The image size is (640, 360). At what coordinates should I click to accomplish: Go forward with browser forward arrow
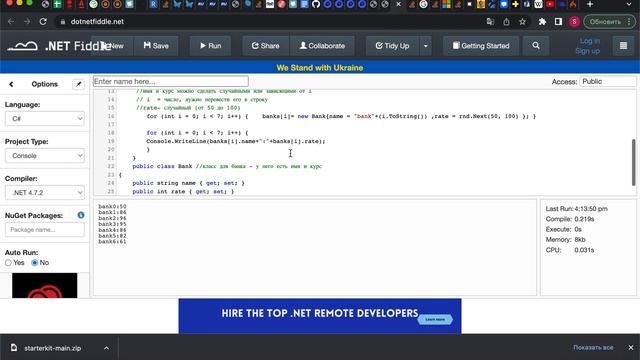(x=27, y=22)
